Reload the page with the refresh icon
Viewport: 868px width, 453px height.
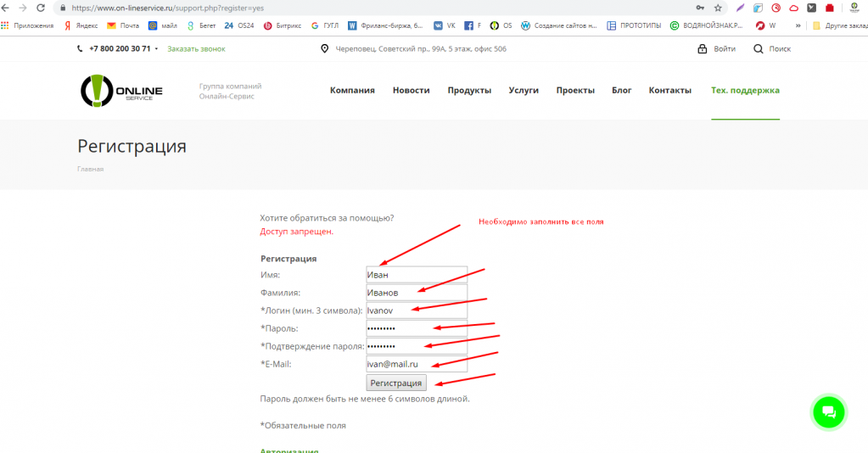41,8
